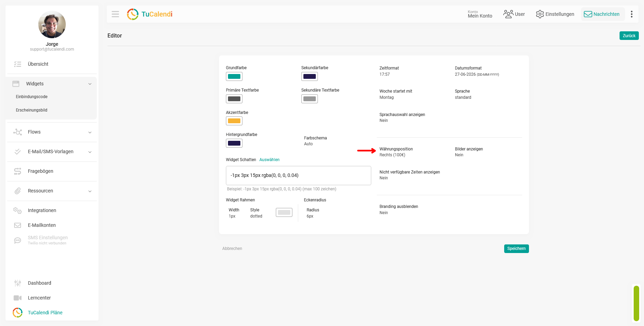The width and height of the screenshot is (644, 326).
Task: Click the Fragebögen icon
Action: tap(18, 171)
